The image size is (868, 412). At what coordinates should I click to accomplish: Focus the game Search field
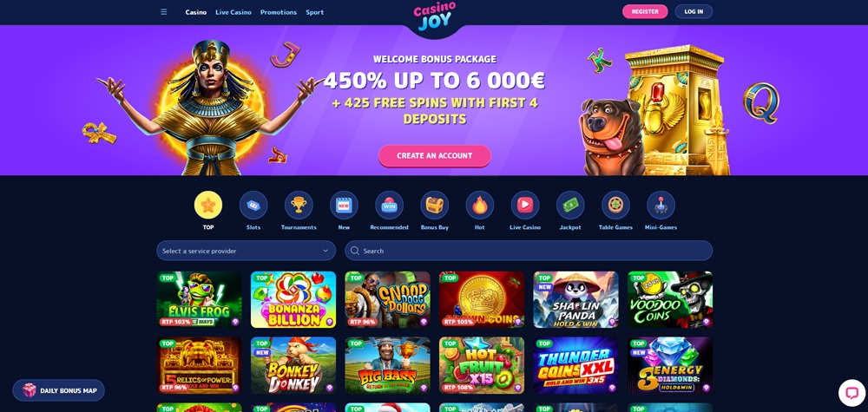[529, 251]
